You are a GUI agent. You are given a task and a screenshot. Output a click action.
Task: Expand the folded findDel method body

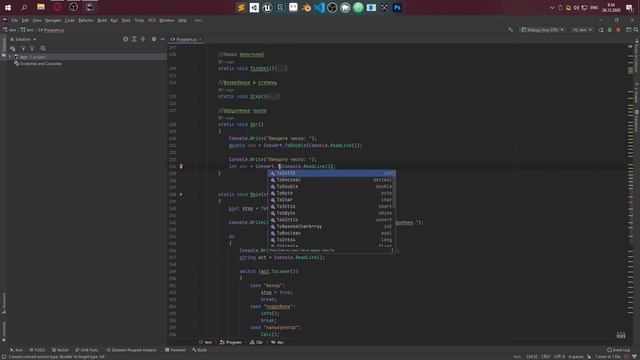tap(281, 69)
